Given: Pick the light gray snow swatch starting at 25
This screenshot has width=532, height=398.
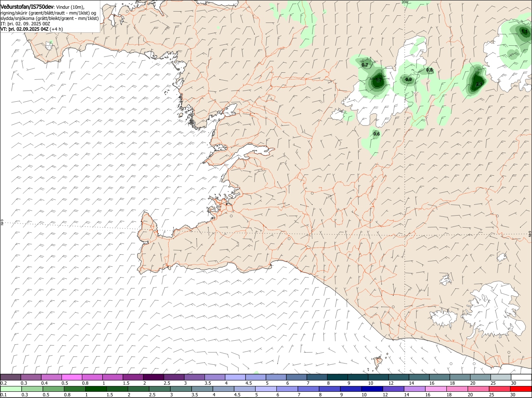Looking at the screenshot, I should click(x=501, y=377).
